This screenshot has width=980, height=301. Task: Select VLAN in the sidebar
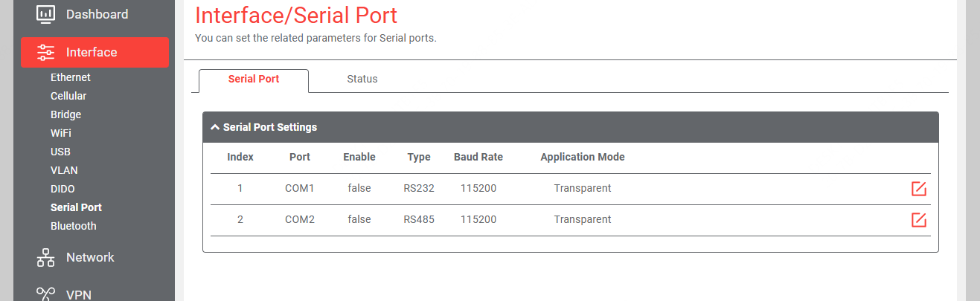click(64, 170)
